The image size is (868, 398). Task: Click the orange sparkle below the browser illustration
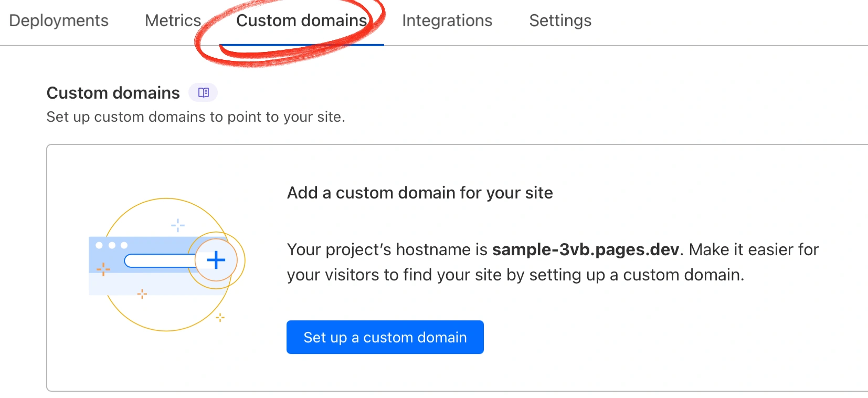click(x=142, y=294)
